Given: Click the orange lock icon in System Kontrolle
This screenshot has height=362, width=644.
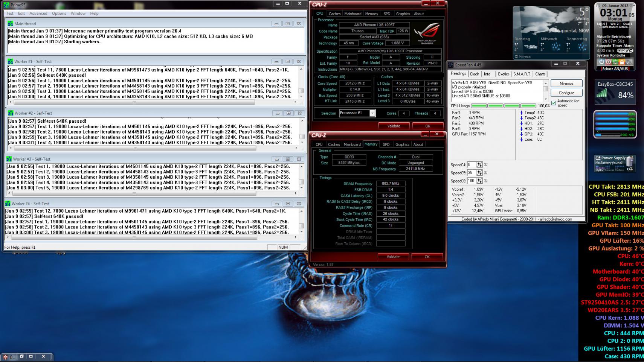Looking at the screenshot, I should click(x=622, y=62).
